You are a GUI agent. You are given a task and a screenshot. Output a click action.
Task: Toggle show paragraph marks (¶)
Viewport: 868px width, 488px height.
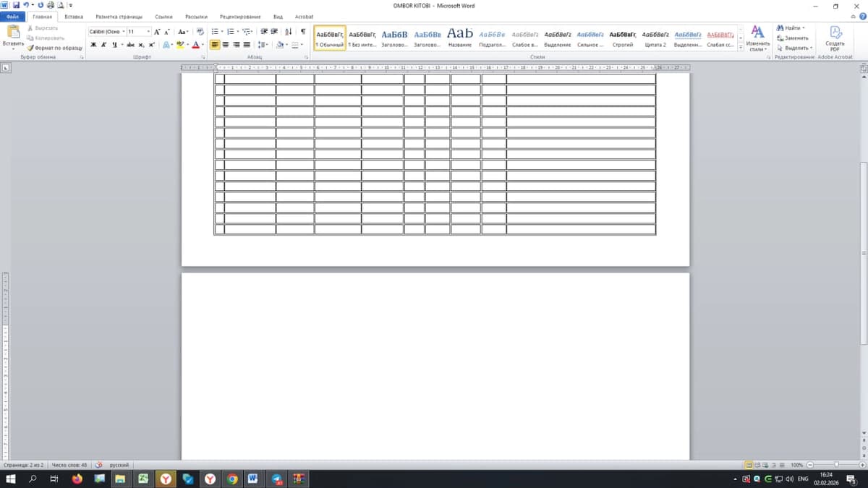[x=302, y=32]
